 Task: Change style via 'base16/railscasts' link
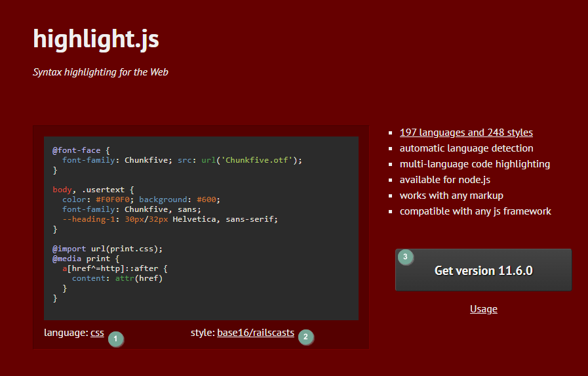point(256,333)
